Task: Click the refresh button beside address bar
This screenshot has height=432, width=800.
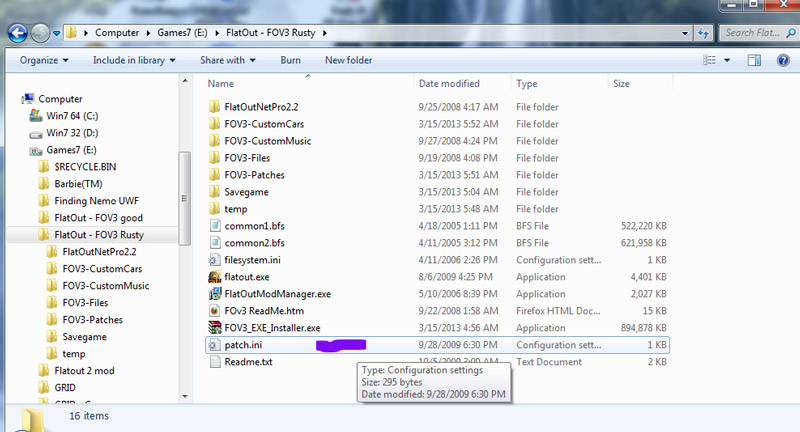Action: click(x=703, y=33)
